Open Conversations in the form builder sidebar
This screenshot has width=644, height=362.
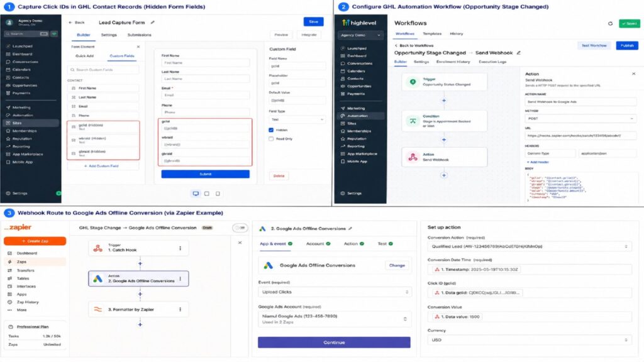pos(25,62)
